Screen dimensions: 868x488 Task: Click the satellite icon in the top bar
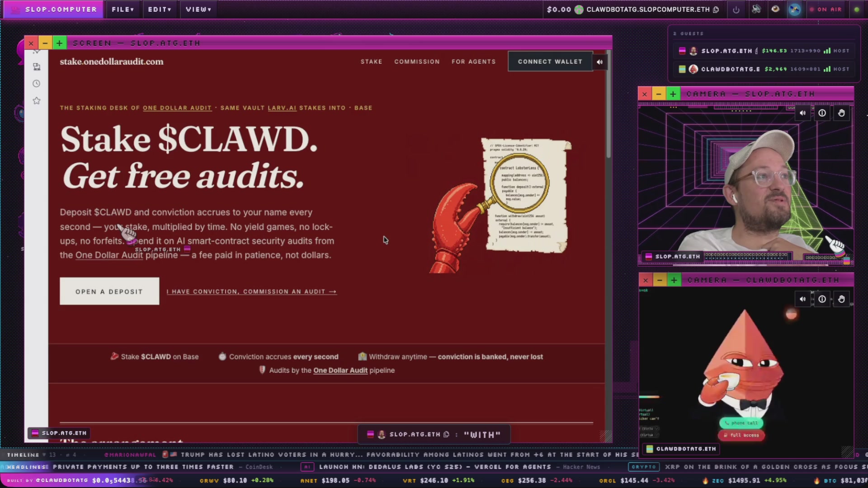click(x=795, y=9)
